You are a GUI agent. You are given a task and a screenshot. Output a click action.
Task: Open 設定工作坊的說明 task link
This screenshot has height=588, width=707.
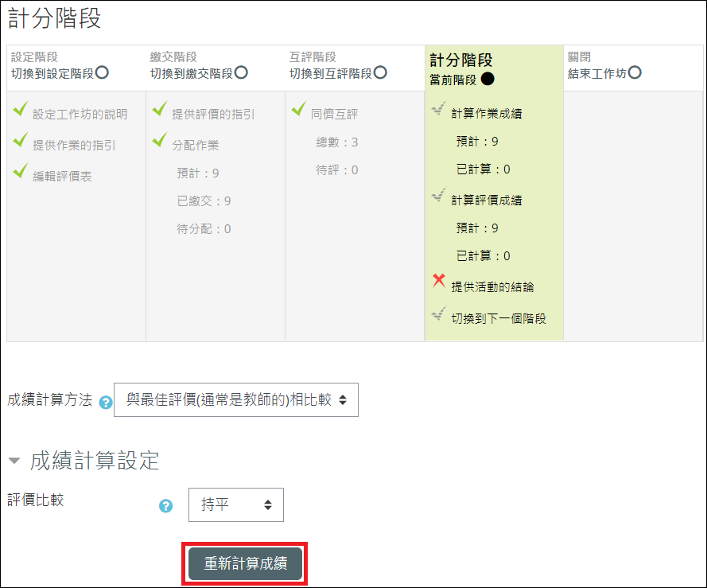coord(80,114)
